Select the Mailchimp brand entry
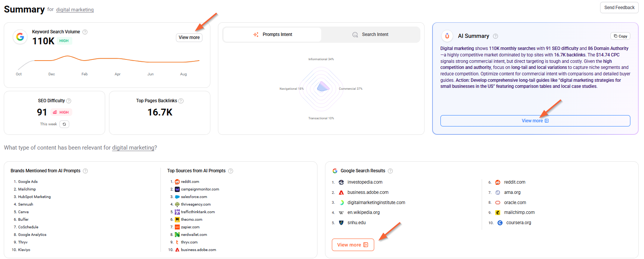This screenshot has height=259, width=644. coord(27,189)
